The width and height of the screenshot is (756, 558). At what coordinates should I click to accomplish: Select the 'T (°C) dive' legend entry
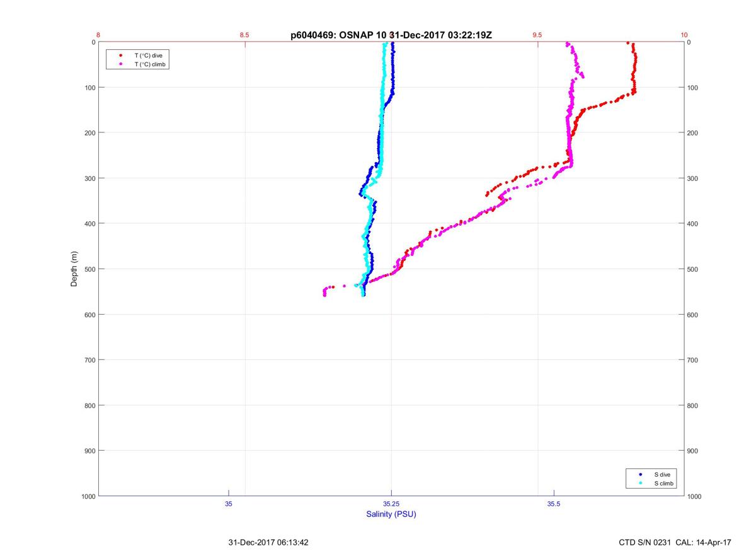(149, 55)
